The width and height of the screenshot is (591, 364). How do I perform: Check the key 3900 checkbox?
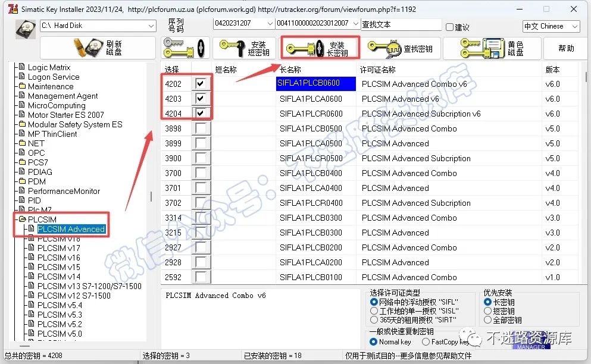pos(201,158)
